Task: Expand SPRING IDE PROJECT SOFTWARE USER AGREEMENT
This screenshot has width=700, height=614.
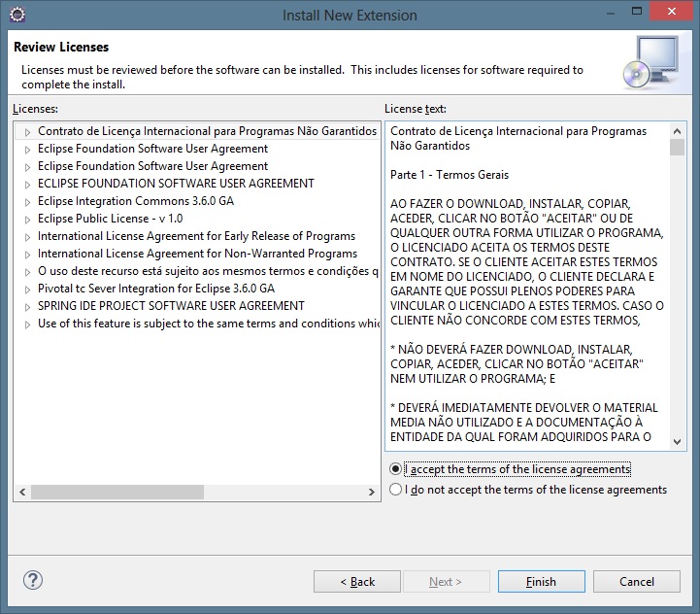Action: pos(28,307)
